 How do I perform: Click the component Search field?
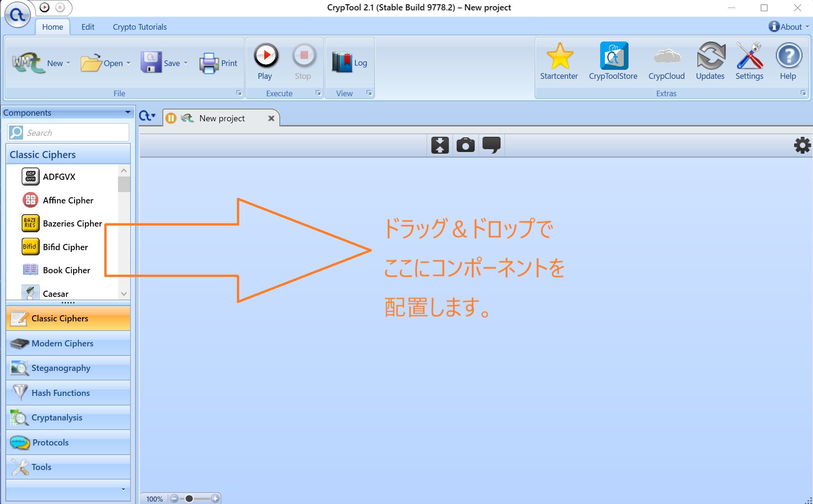pyautogui.click(x=68, y=133)
